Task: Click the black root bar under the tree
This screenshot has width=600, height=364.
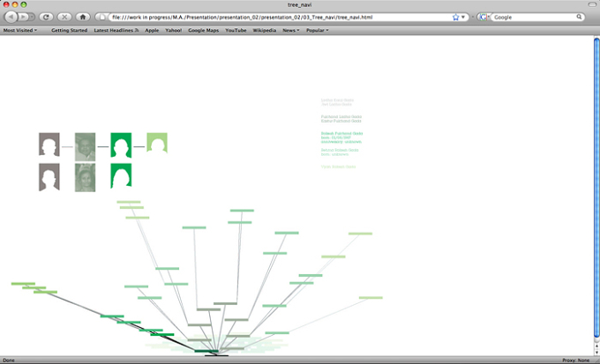Action: 216,355
